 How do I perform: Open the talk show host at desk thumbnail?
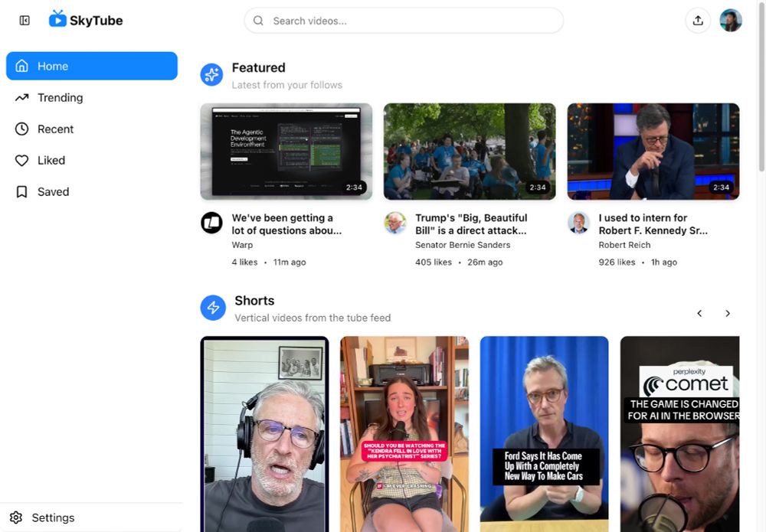[653, 152]
